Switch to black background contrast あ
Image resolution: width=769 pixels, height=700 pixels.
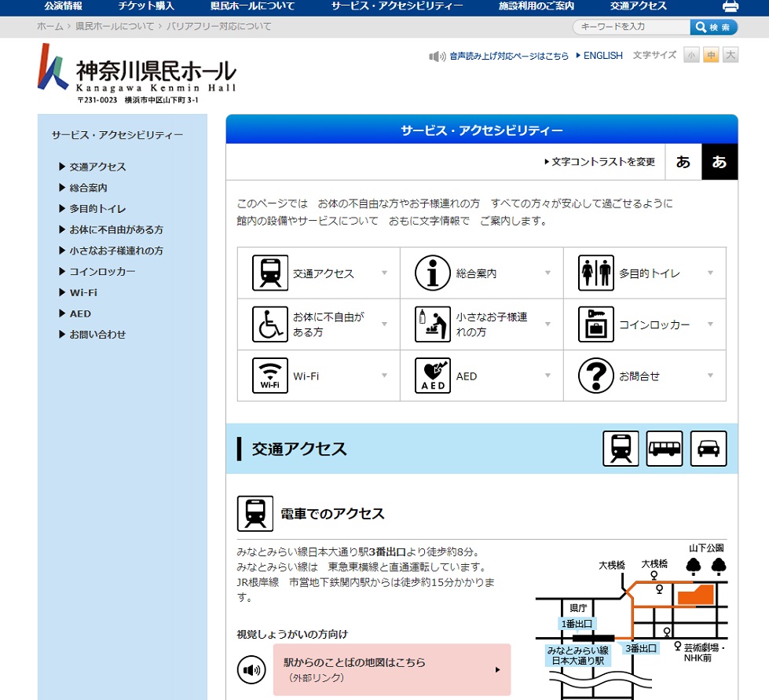720,162
